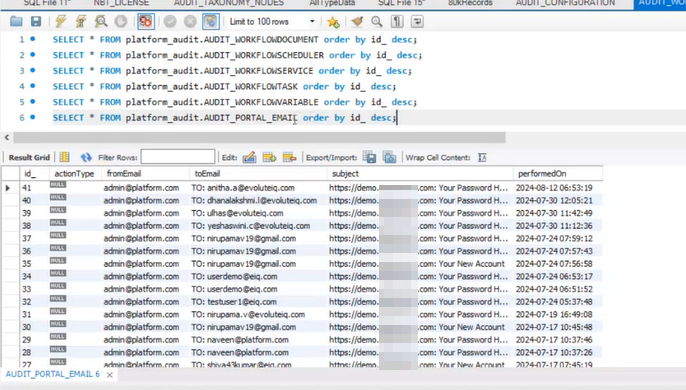Screen dimensions: 686x390
Task: Insert new row icon
Action: (269, 157)
